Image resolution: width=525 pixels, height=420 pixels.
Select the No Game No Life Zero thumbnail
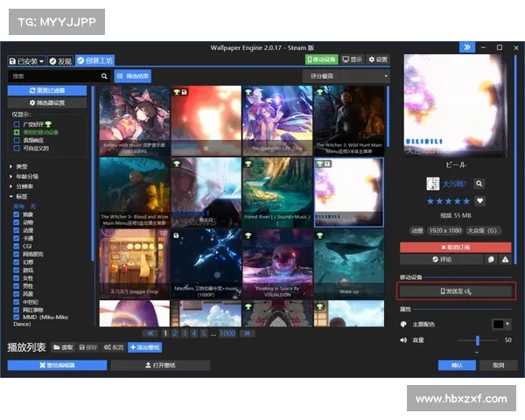pyautogui.click(x=277, y=121)
